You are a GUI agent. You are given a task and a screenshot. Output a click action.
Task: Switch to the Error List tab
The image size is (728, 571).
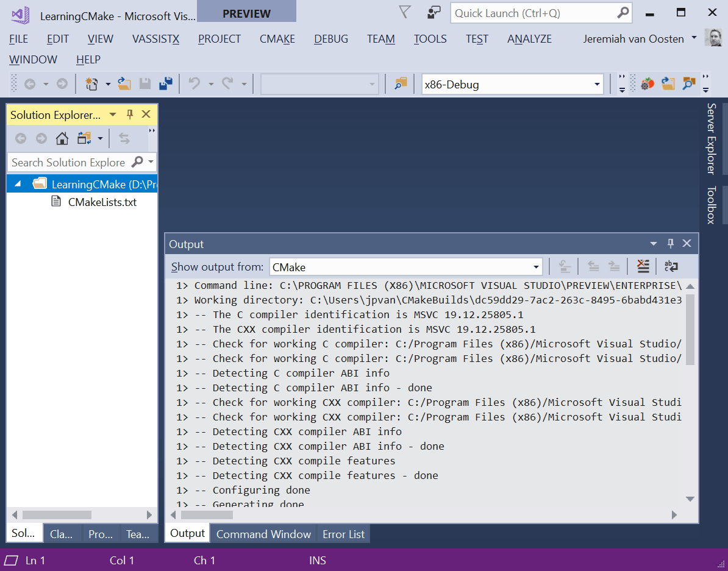click(x=343, y=534)
